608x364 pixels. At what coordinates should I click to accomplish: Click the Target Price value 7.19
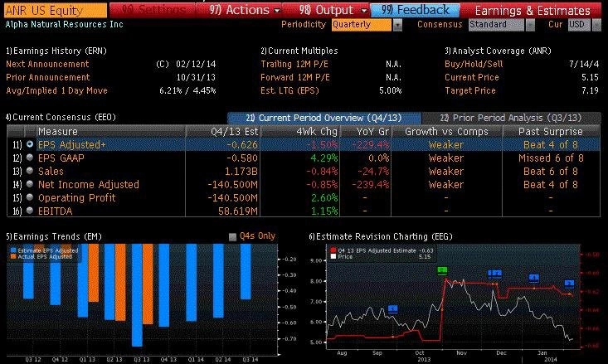click(x=590, y=90)
